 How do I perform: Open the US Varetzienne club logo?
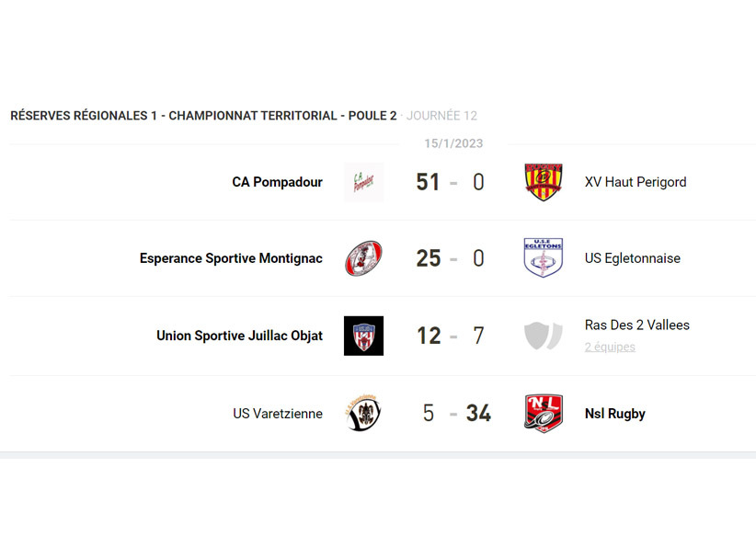click(363, 414)
